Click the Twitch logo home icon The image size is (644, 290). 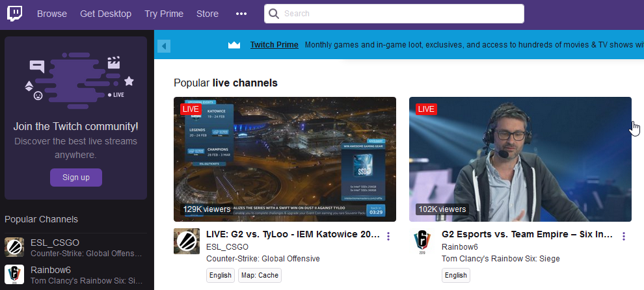point(13,14)
